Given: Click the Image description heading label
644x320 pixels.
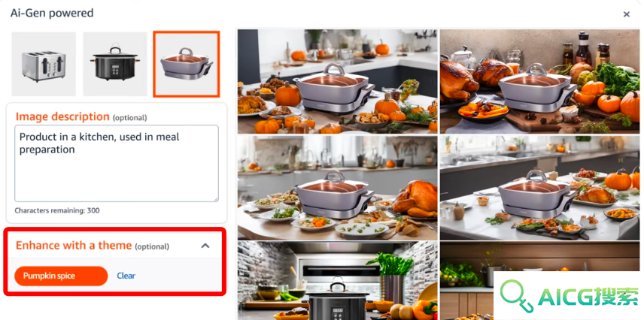Looking at the screenshot, I should 62,116.
